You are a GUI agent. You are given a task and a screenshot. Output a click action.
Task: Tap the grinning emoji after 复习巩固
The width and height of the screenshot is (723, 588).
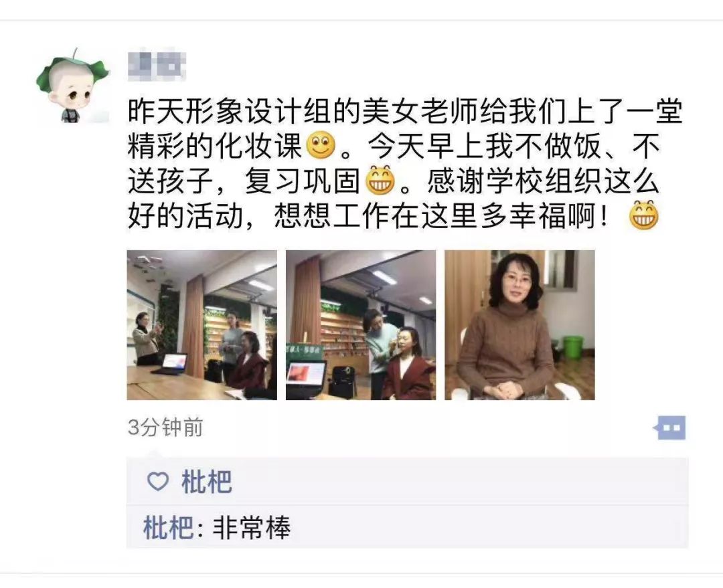coord(380,180)
